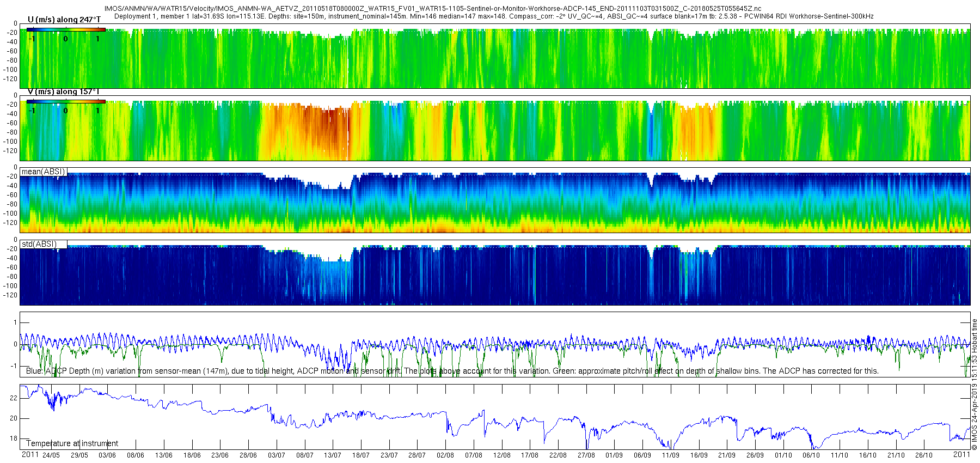The image size is (980, 463).
Task: Click the '11/09' date tick label
Action: click(x=671, y=455)
